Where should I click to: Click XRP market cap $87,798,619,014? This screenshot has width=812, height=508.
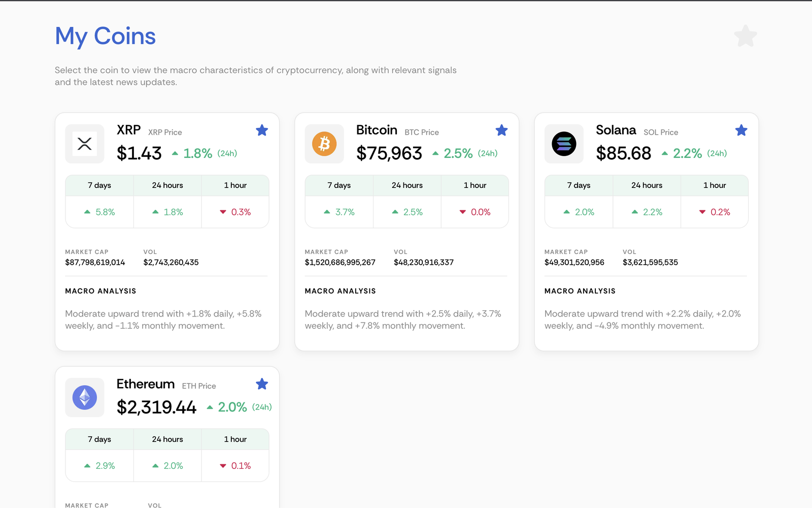coord(95,263)
